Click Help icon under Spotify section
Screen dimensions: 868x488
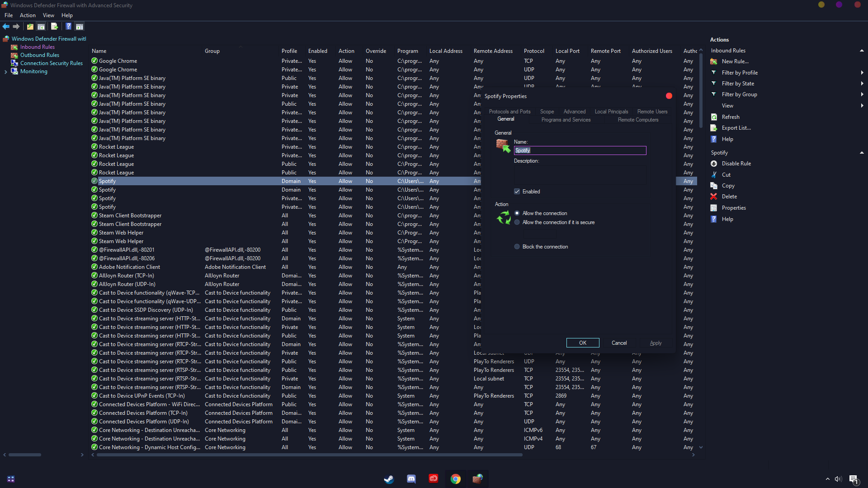point(714,219)
